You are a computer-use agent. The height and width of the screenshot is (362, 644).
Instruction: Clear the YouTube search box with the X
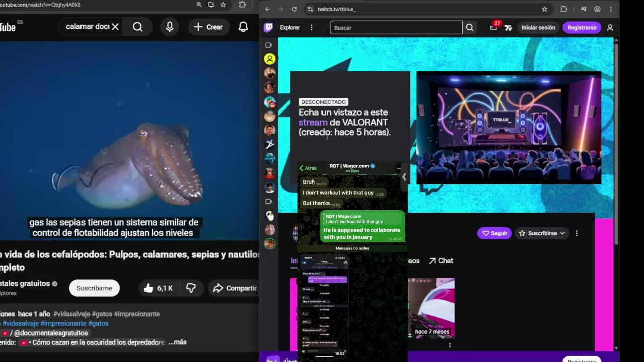pyautogui.click(x=115, y=27)
